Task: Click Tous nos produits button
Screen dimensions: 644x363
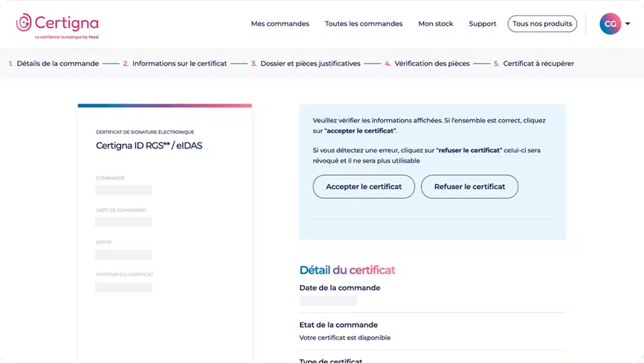Action: pyautogui.click(x=542, y=24)
